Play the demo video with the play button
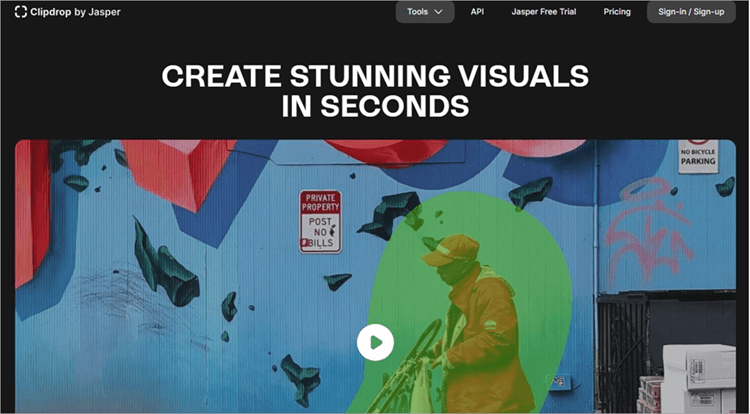Image resolution: width=750 pixels, height=414 pixels. point(375,343)
